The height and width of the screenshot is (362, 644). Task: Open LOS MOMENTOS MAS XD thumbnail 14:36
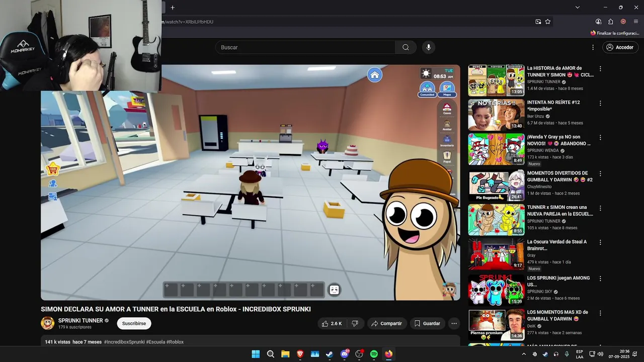(496, 324)
